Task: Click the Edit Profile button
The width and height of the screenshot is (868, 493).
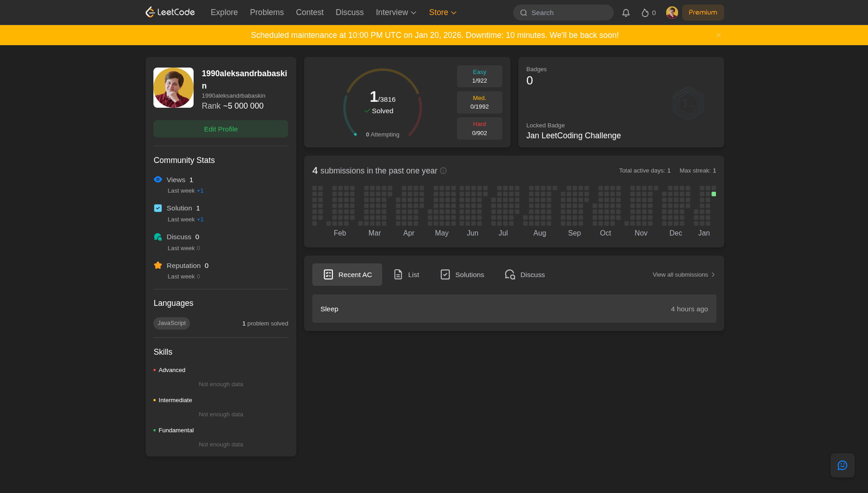Action: click(221, 129)
